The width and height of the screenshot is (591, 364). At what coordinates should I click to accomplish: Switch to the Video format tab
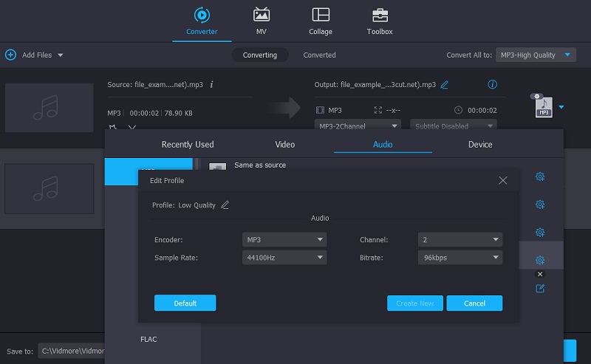coord(284,145)
